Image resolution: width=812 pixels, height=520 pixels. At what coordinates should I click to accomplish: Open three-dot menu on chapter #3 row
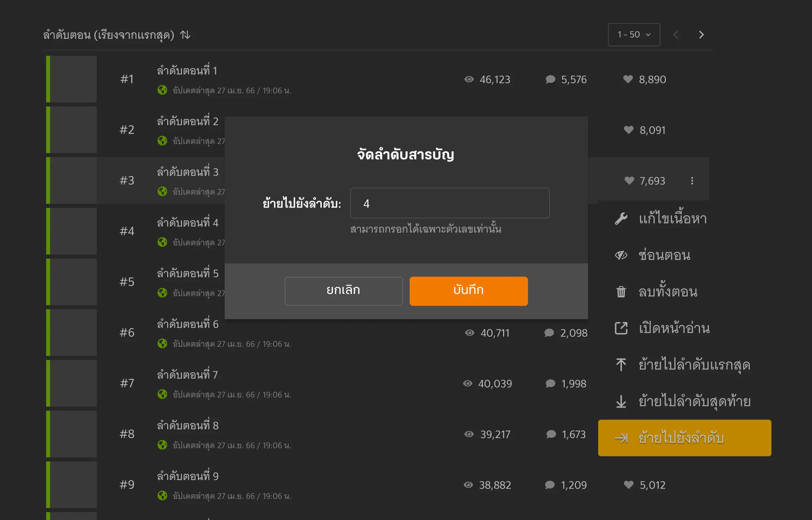[692, 180]
